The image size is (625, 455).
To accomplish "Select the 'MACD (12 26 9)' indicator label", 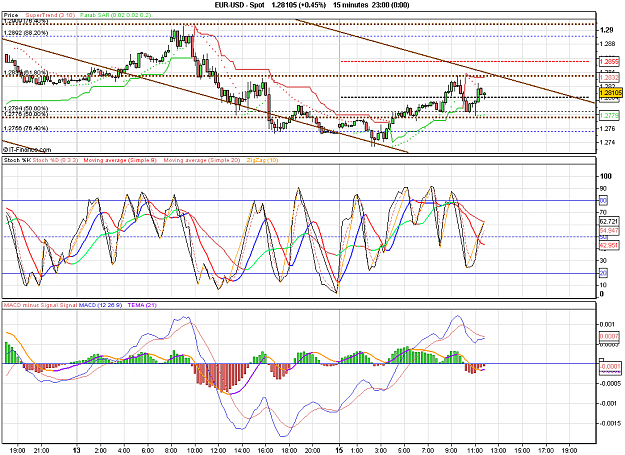I will click(x=100, y=305).
